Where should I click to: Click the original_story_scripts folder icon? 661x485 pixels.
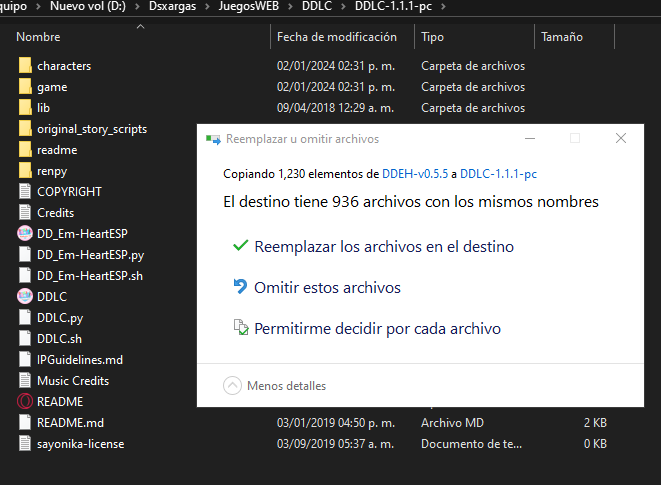click(x=25, y=129)
